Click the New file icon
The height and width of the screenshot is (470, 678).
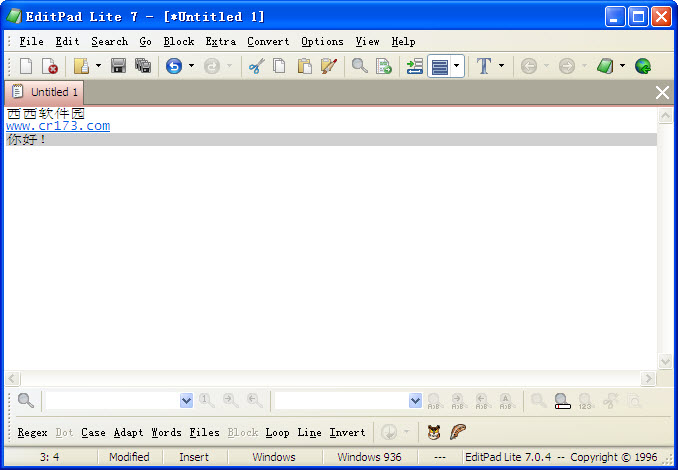[x=26, y=66]
